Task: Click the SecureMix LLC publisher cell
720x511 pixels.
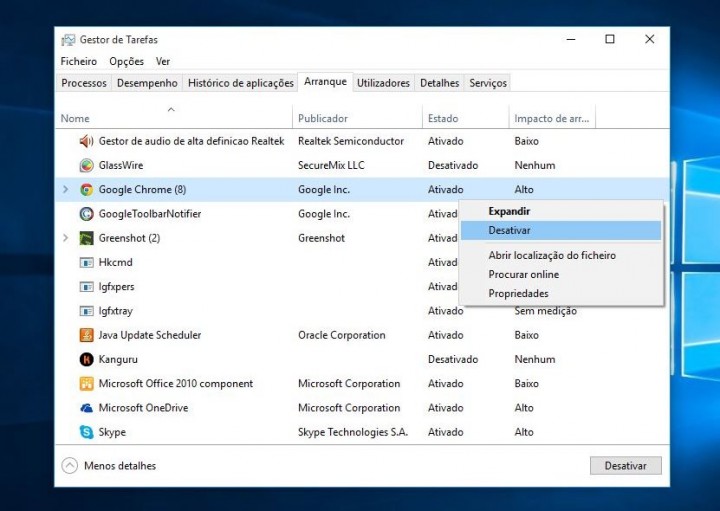Action: coord(331,165)
